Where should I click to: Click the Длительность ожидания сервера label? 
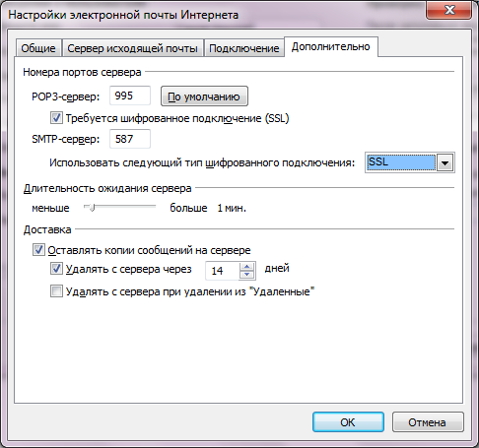pos(107,188)
